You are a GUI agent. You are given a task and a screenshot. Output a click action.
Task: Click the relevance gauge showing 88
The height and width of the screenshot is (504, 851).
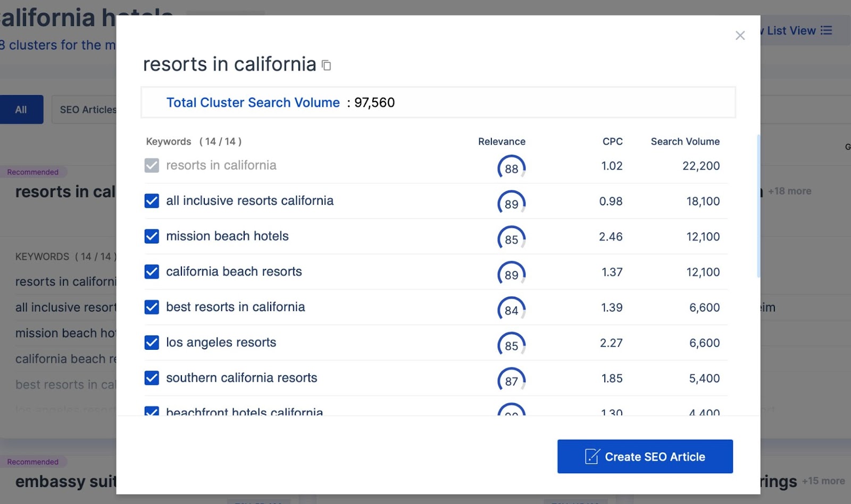(511, 168)
